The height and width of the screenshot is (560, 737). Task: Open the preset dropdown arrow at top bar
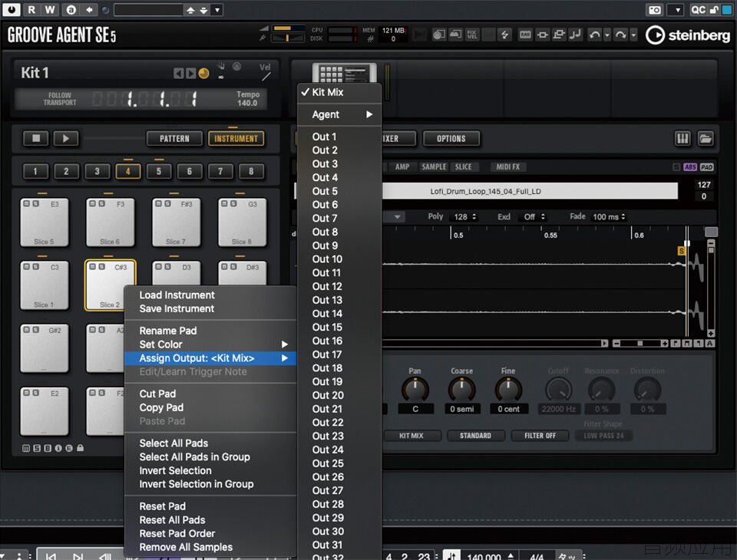coord(216,10)
